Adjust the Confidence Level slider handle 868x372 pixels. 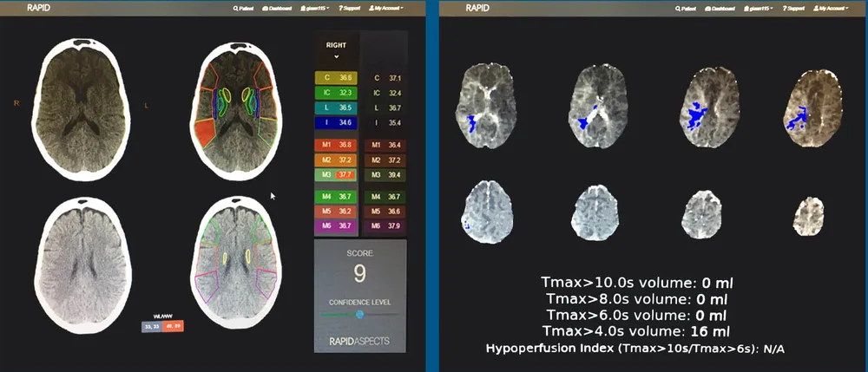[x=359, y=315]
